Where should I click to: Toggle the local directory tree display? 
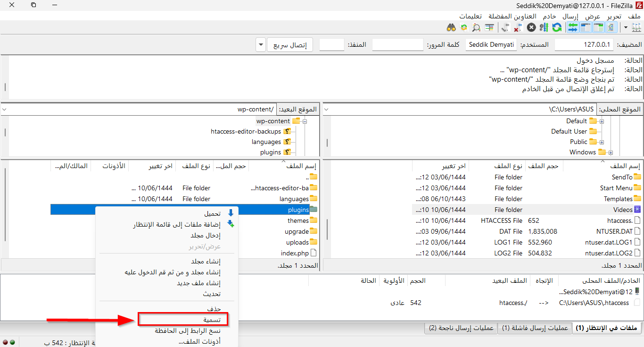coord(598,27)
